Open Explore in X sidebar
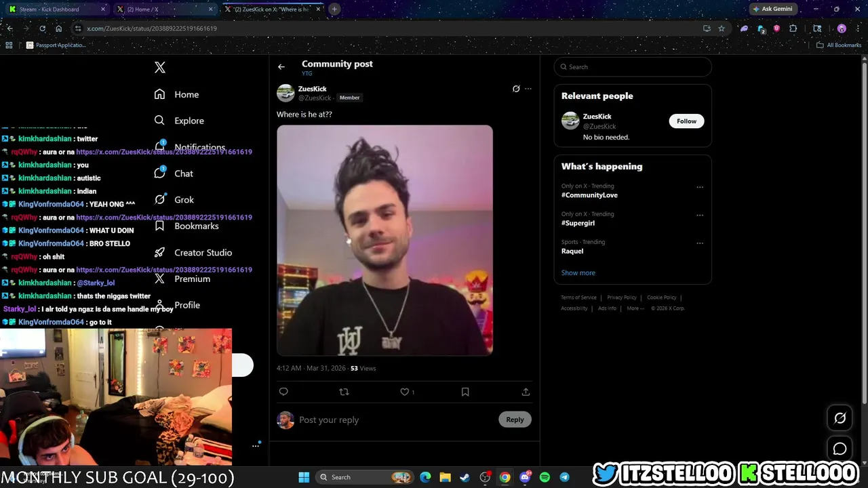Screen dimensions: 868x488 pos(179,121)
